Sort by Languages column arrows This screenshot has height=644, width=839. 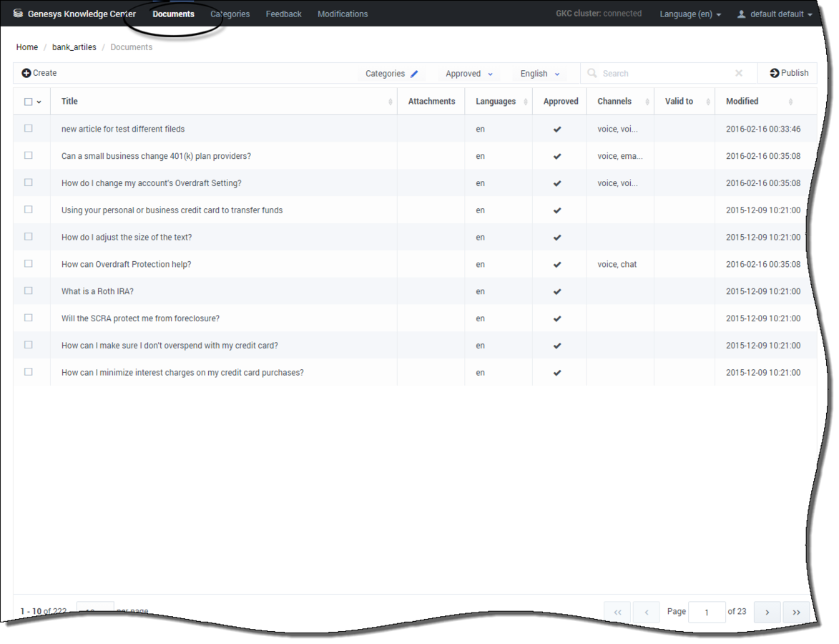click(526, 102)
